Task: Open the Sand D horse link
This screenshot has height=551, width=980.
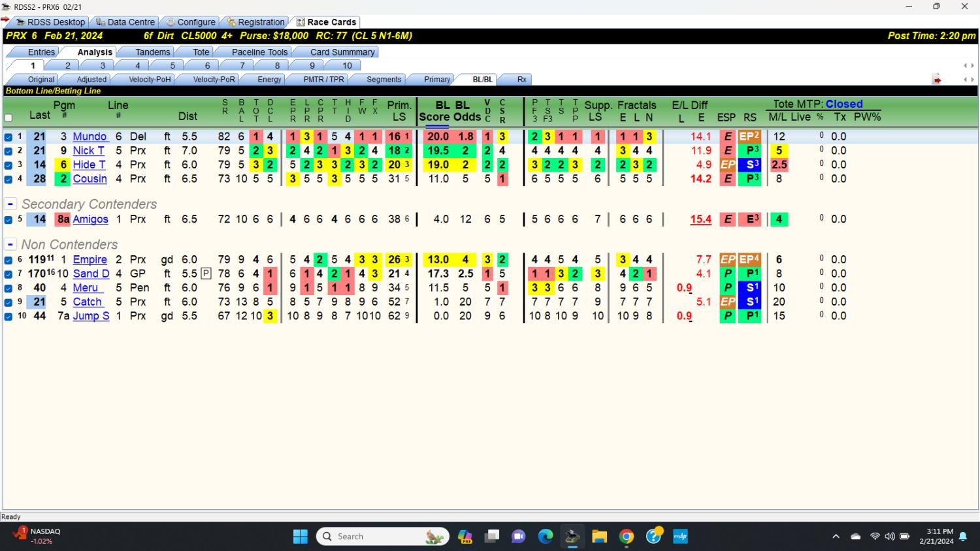Action: [x=91, y=274]
